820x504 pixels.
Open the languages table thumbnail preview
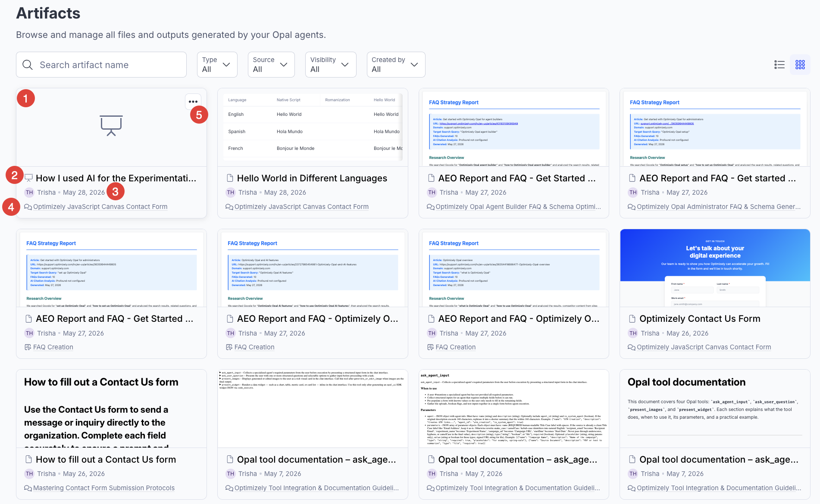click(313, 128)
